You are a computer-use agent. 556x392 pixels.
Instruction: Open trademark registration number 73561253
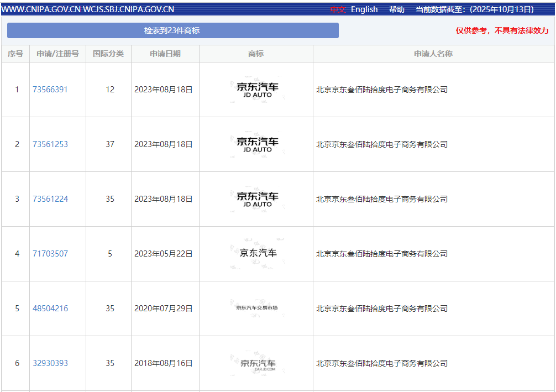coord(50,144)
